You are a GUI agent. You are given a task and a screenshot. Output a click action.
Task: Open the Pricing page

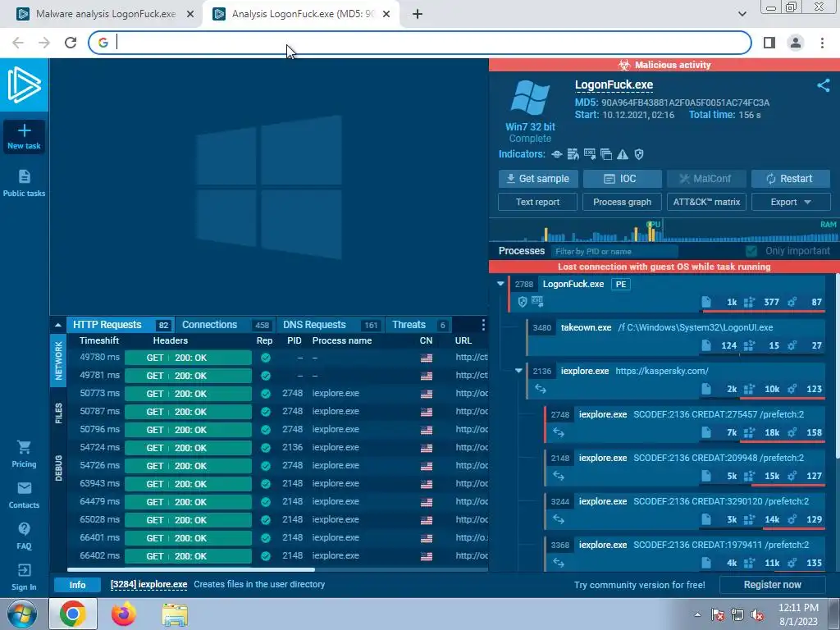pyautogui.click(x=24, y=454)
